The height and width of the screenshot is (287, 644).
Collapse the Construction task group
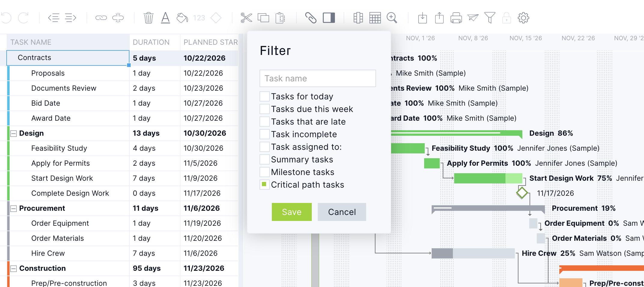[14, 269]
